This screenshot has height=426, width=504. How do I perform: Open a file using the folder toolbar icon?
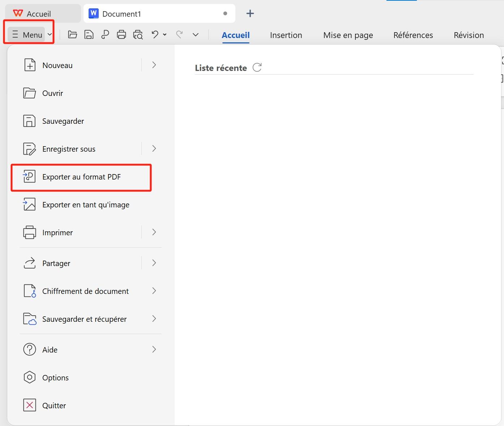(x=72, y=34)
